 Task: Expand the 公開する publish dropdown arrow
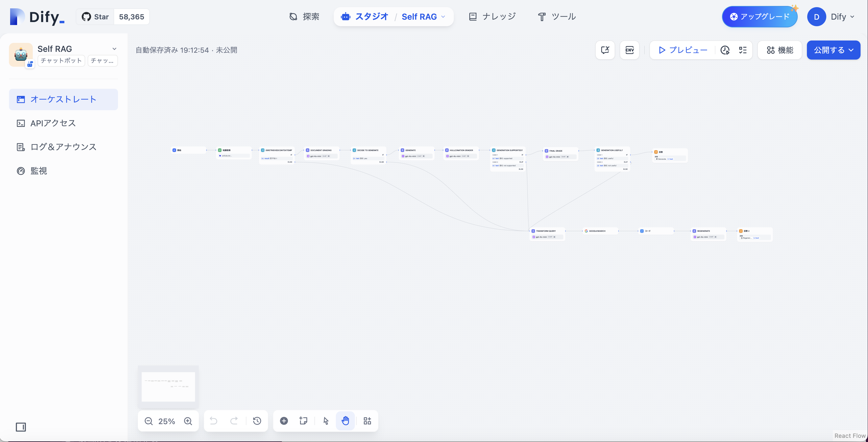tap(851, 50)
